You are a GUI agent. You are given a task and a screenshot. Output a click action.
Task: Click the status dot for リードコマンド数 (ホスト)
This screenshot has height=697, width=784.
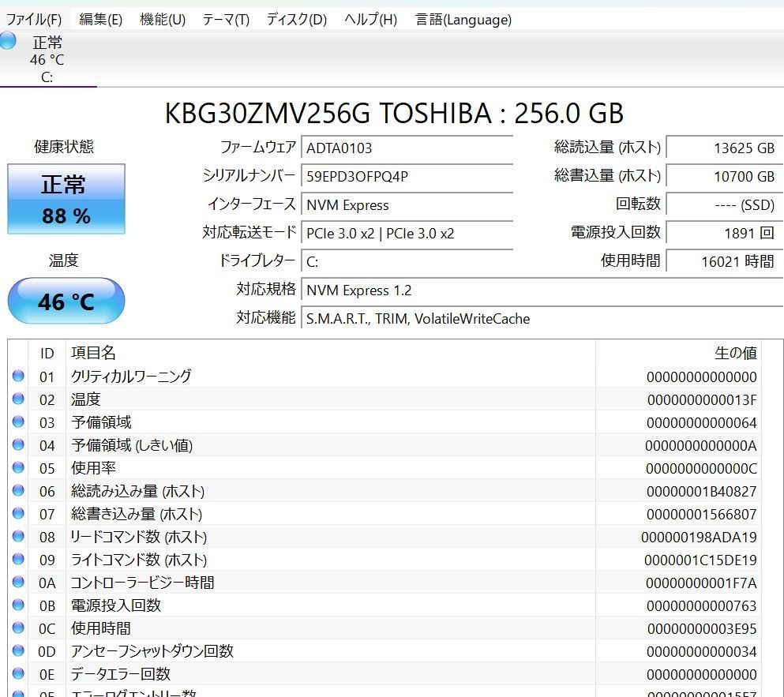(x=17, y=536)
